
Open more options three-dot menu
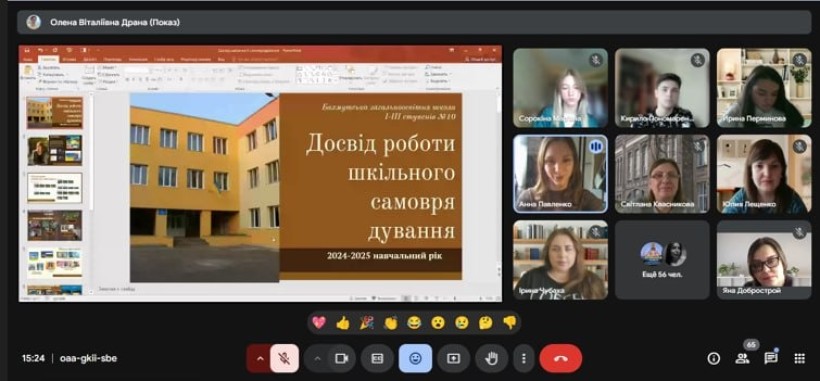[x=524, y=358]
